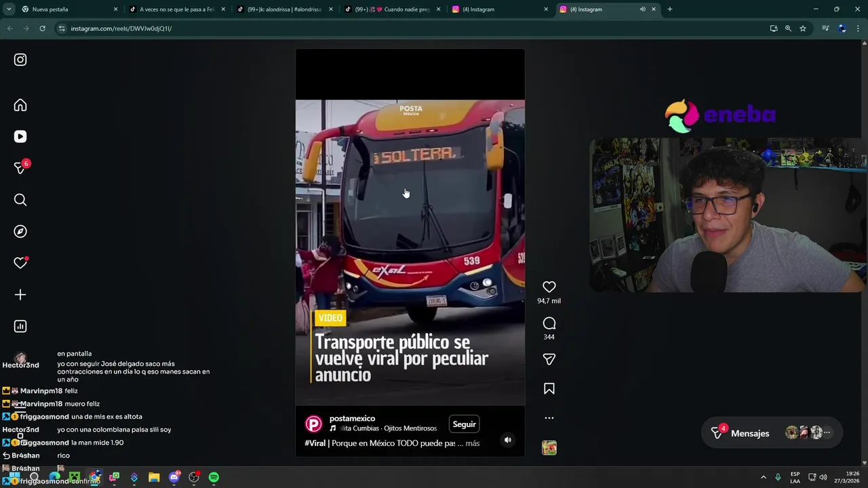Image resolution: width=868 pixels, height=488 pixels.
Task: Open the zoom magnifier in address bar
Action: (x=788, y=28)
